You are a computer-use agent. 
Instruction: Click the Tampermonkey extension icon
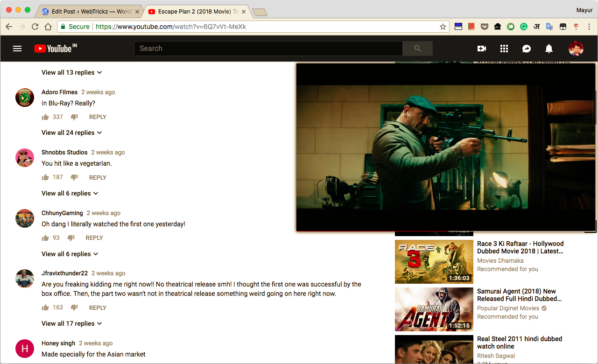click(x=563, y=27)
